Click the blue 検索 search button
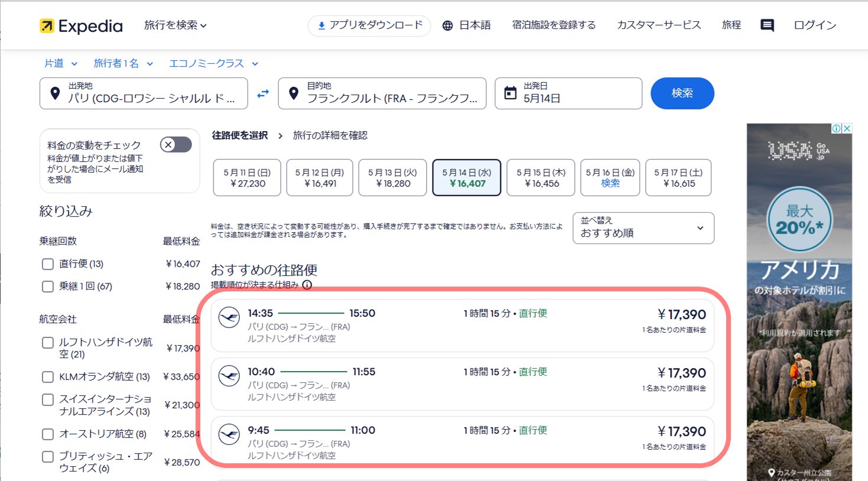Screen dimensions: 868x481 point(682,93)
